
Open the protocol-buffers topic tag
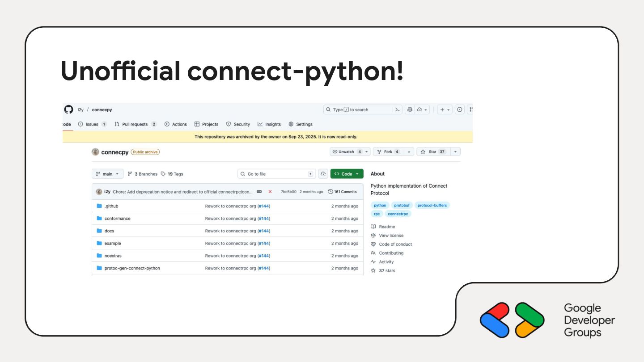point(432,205)
